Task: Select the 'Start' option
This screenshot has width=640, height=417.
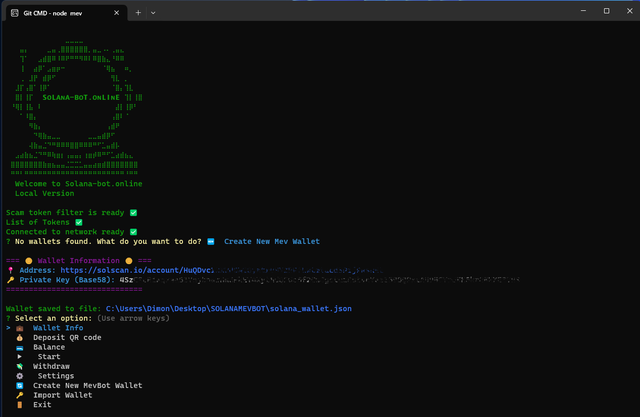Action: pyautogui.click(x=49, y=357)
